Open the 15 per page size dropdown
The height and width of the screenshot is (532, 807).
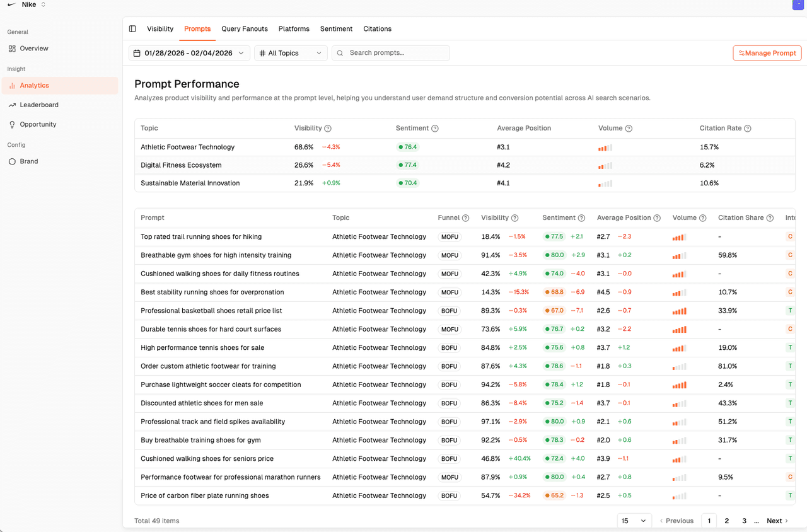click(x=634, y=521)
